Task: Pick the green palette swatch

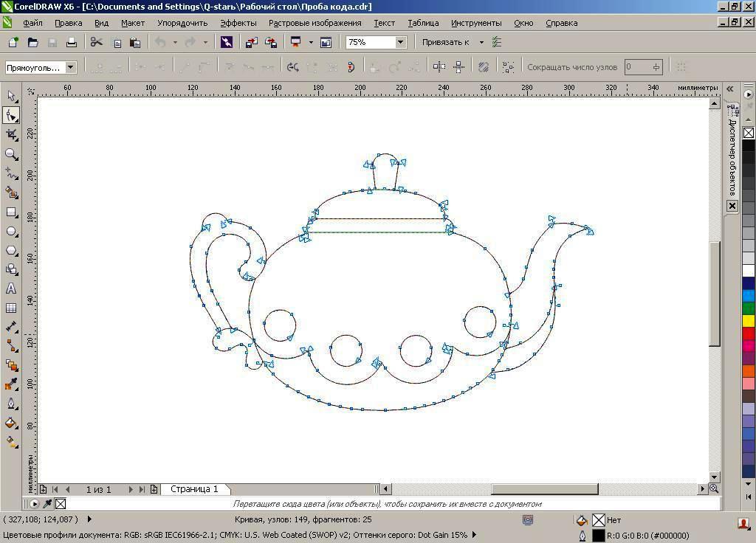Action: (749, 308)
